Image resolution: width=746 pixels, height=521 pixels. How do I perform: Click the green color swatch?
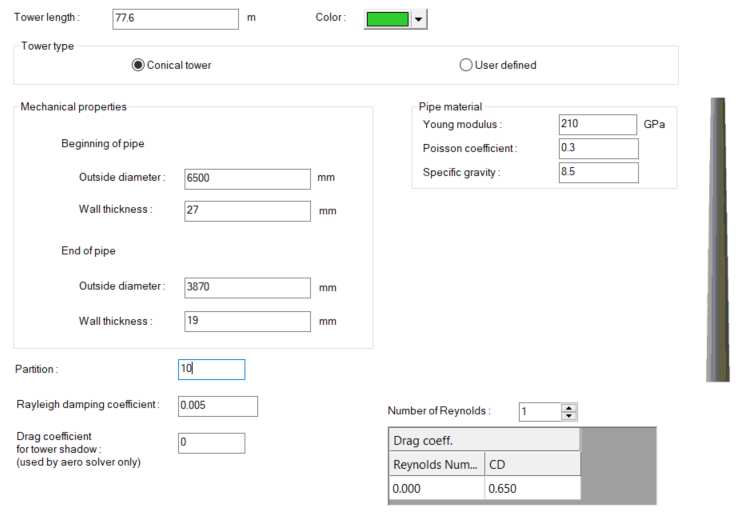tap(388, 19)
